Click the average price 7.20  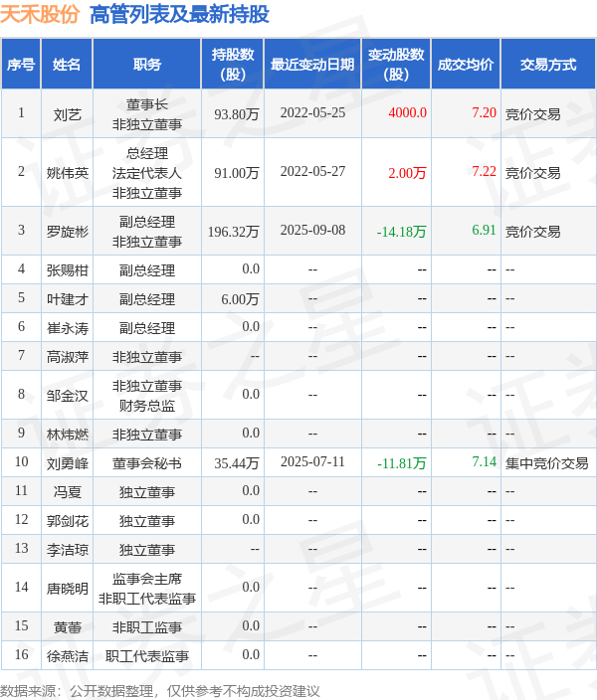tap(484, 112)
